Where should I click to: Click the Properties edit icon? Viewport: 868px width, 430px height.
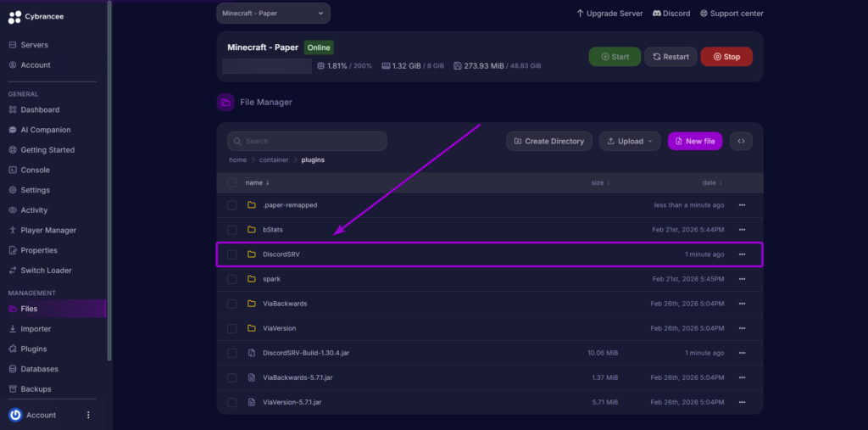point(13,250)
